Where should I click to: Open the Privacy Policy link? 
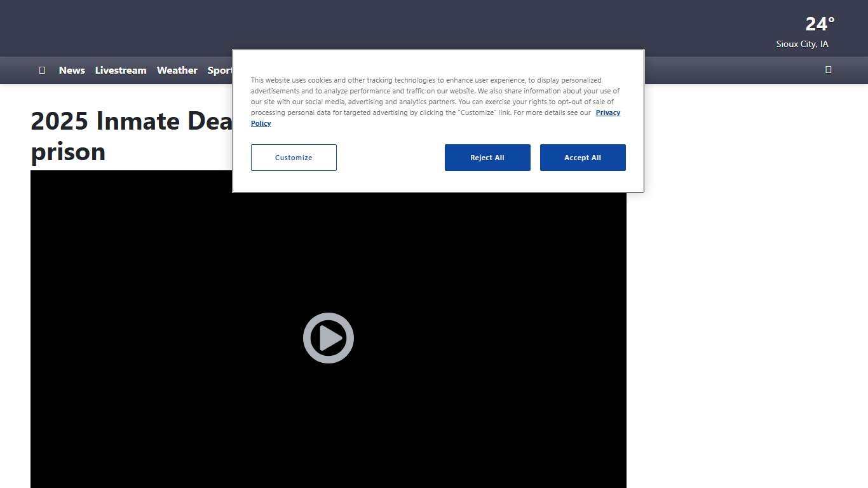(x=607, y=112)
